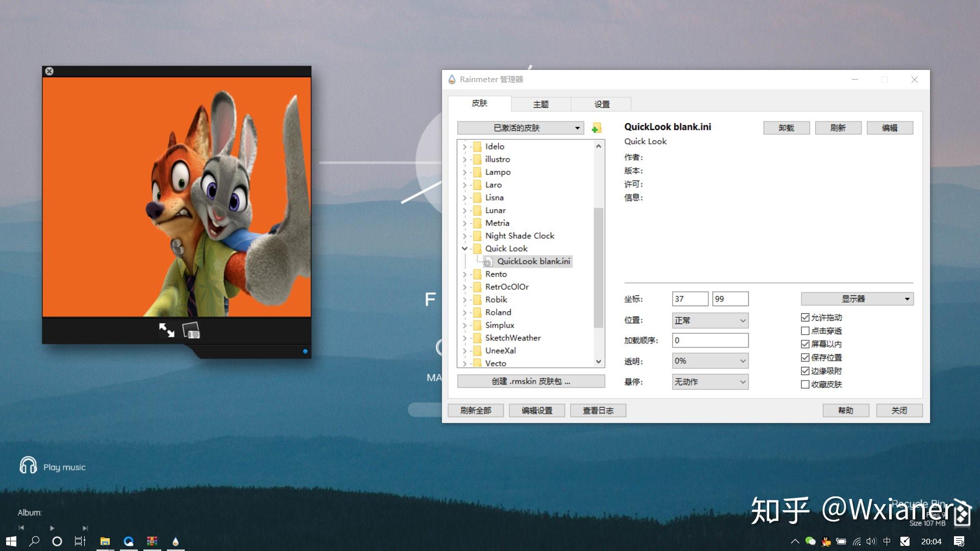
Task: Click the 卸载 button
Action: point(787,128)
